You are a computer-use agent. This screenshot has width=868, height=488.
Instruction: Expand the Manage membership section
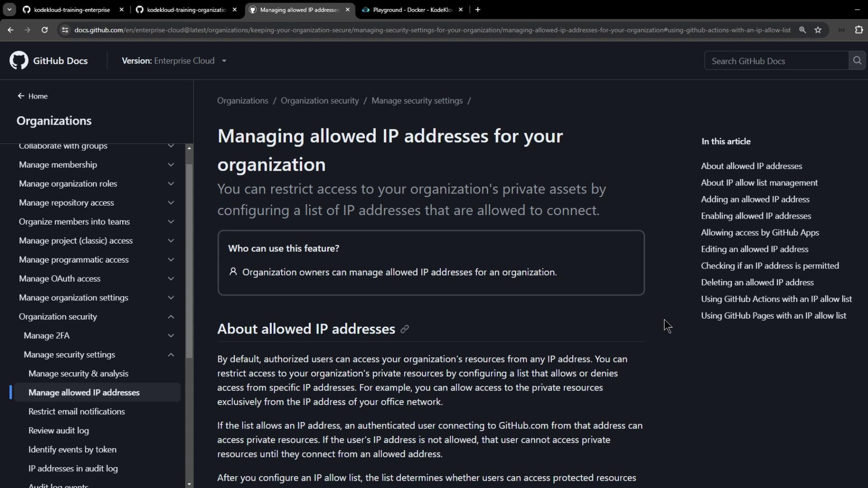pos(171,165)
